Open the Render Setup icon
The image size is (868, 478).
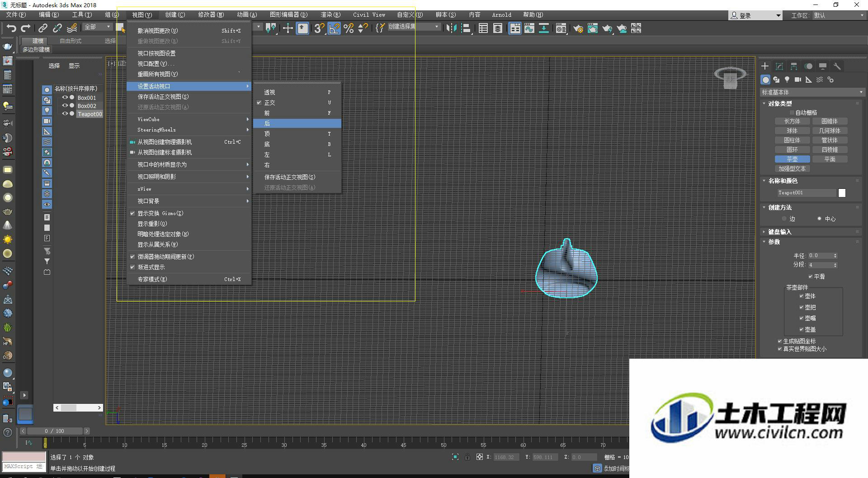click(578, 28)
